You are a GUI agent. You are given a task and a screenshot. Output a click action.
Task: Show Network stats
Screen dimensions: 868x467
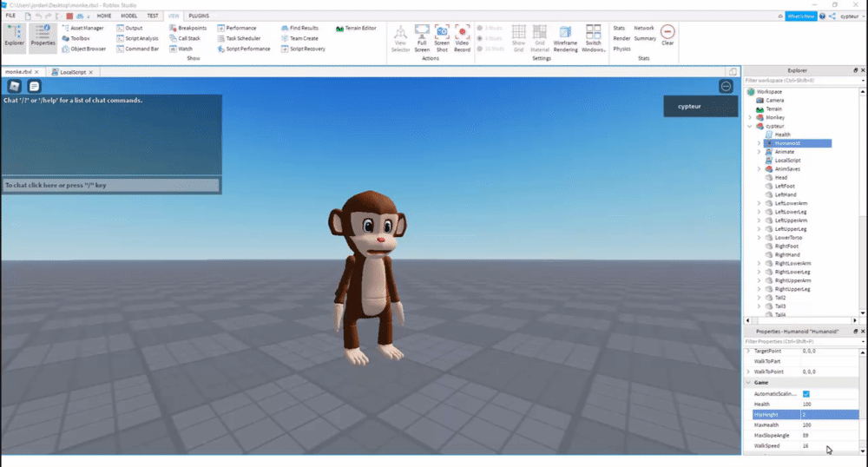644,28
